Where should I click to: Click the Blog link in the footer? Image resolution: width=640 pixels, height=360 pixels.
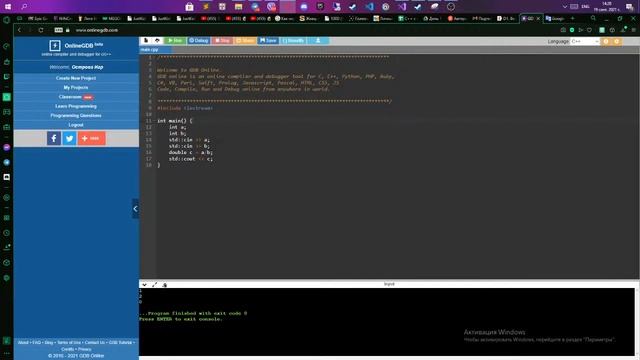[x=49, y=342]
